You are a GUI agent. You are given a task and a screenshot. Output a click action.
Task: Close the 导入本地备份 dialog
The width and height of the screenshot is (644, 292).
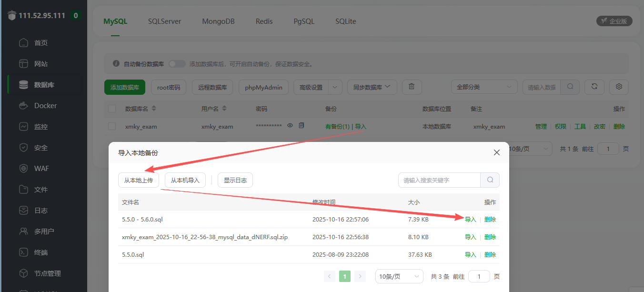click(496, 152)
